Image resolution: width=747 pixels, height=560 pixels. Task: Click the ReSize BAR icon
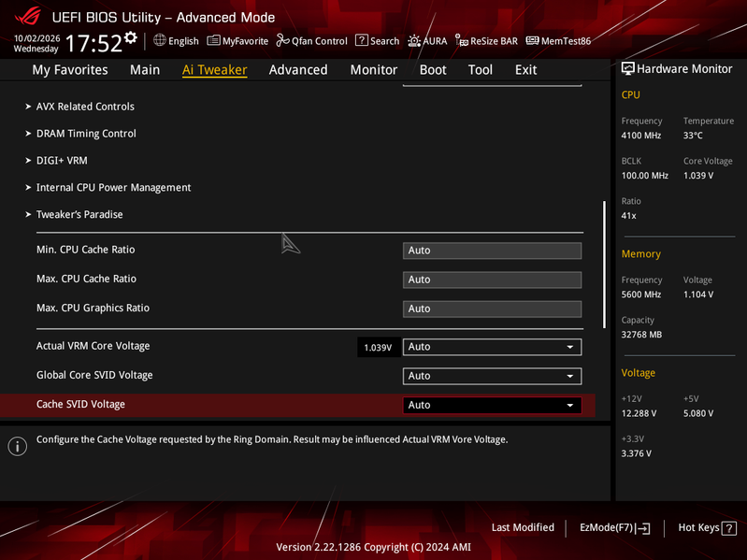pyautogui.click(x=461, y=41)
